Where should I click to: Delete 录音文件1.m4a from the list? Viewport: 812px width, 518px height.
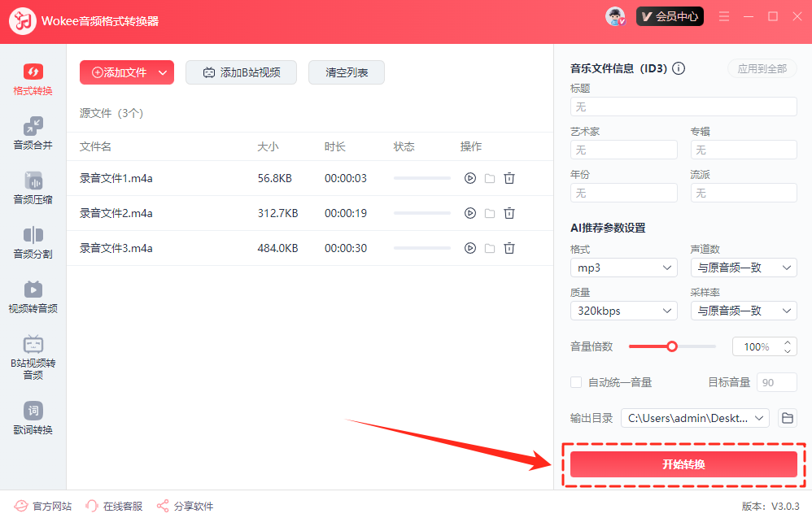click(x=509, y=178)
